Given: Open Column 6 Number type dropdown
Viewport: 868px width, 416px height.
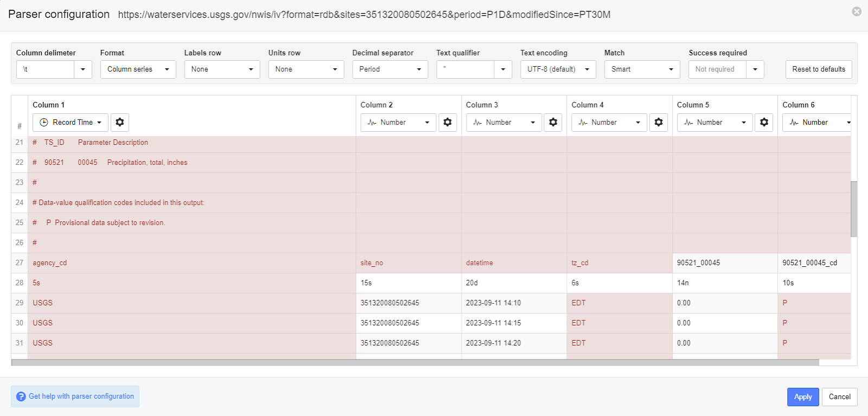Looking at the screenshot, I should [816, 123].
